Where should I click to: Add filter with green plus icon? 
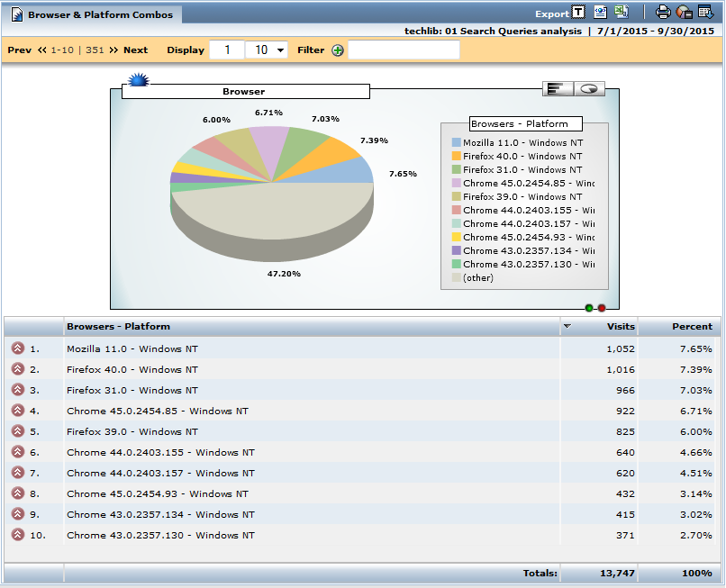click(x=338, y=50)
